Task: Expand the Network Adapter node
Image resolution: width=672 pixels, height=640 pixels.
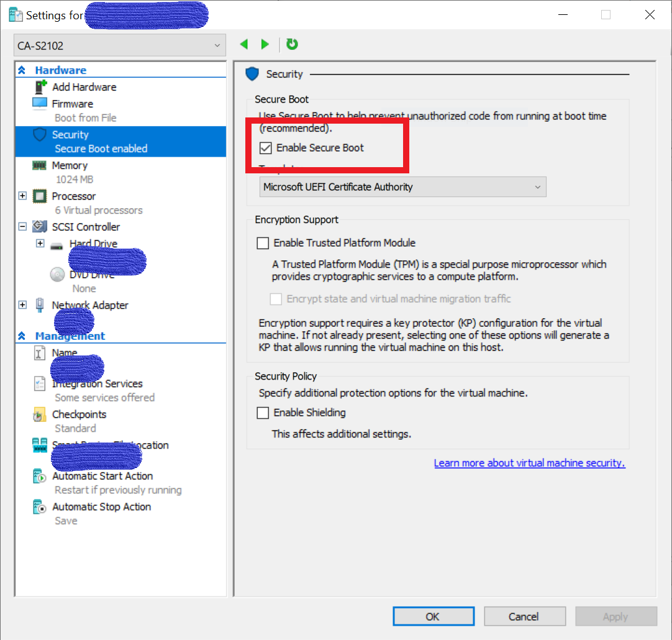Action: pos(23,305)
